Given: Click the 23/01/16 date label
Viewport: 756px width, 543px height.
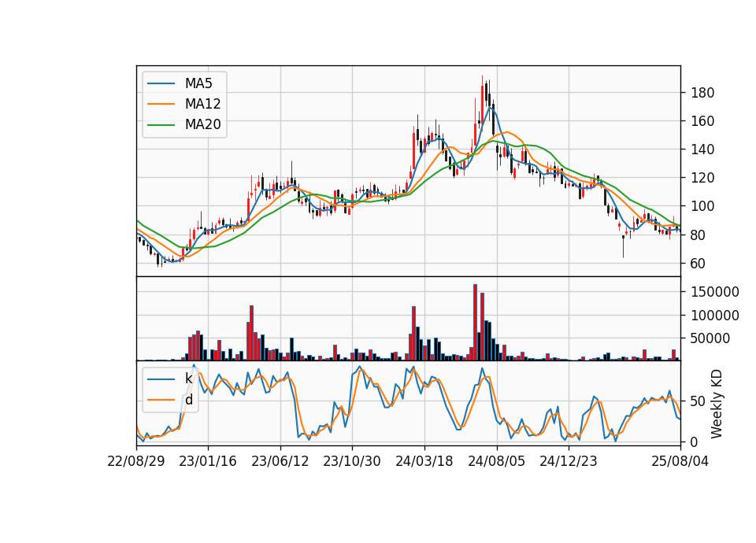Looking at the screenshot, I should pos(208,461).
